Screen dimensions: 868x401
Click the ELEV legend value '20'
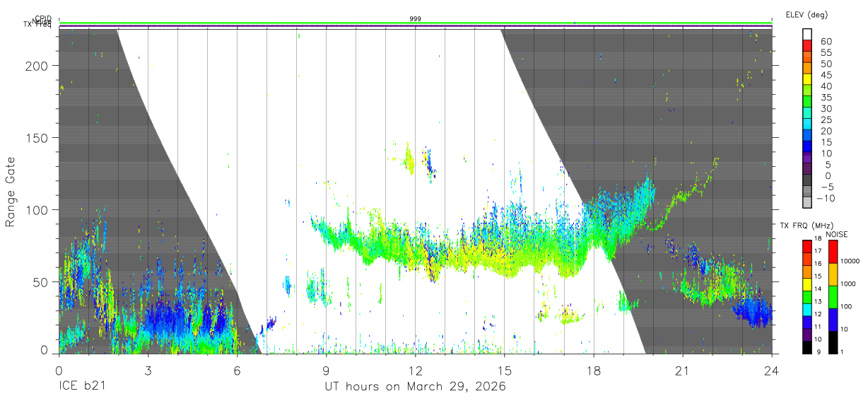click(x=826, y=131)
